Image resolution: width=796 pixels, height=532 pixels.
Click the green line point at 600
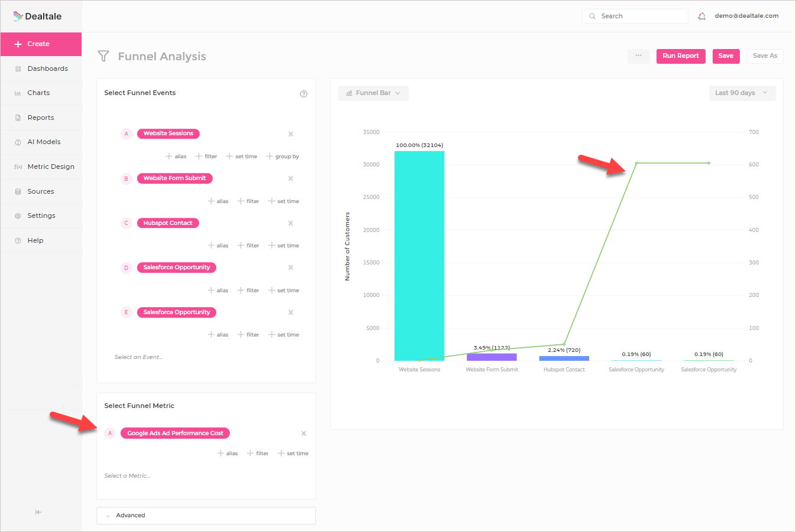pyautogui.click(x=636, y=163)
